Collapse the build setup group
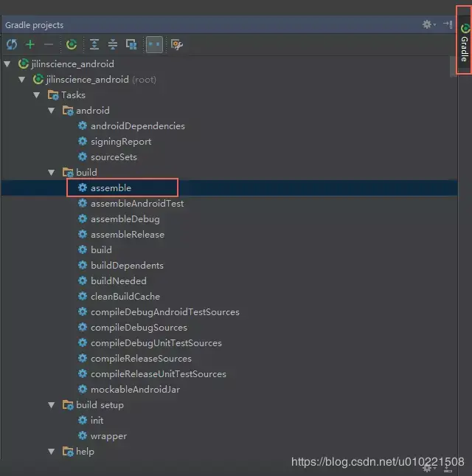The width and height of the screenshot is (472, 476). coord(52,405)
